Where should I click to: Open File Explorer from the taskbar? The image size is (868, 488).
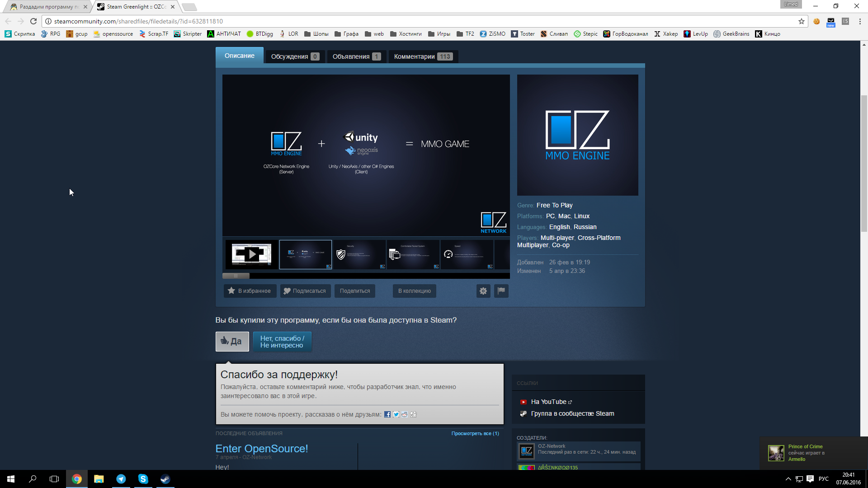tap(99, 479)
